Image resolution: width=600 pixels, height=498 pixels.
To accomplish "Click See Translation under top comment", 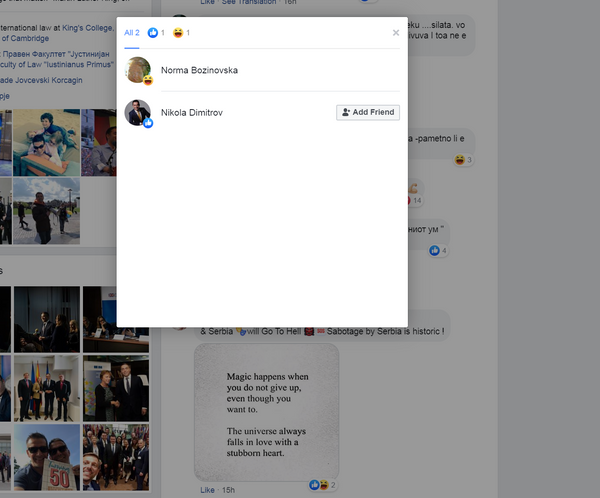I will pos(249,2).
